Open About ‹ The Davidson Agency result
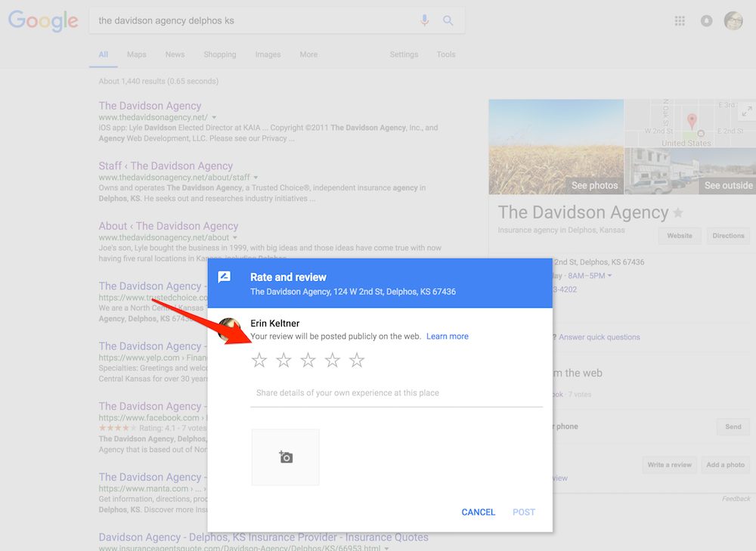The image size is (756, 551). coord(169,226)
